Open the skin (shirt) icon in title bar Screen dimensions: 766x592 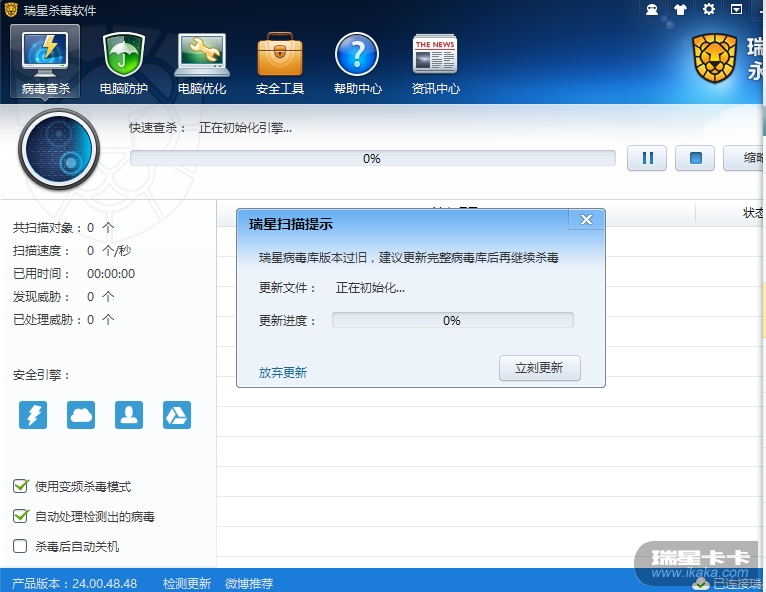tap(680, 9)
